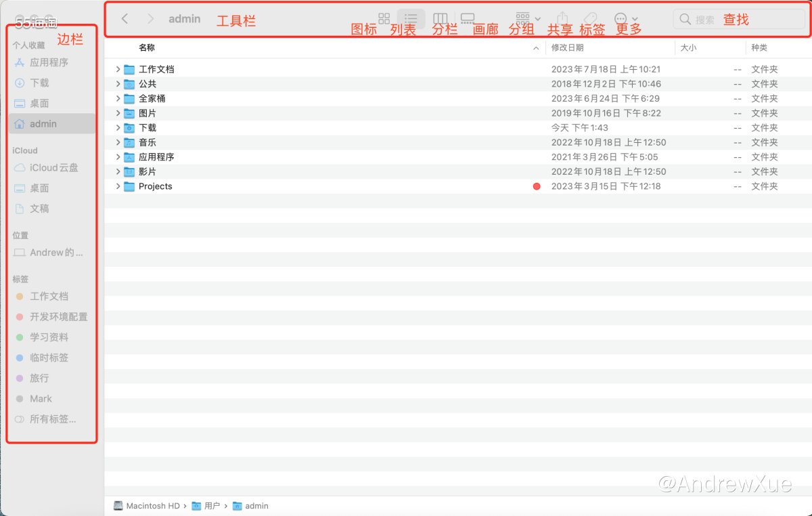Select the 公共 folder icon

tap(129, 84)
